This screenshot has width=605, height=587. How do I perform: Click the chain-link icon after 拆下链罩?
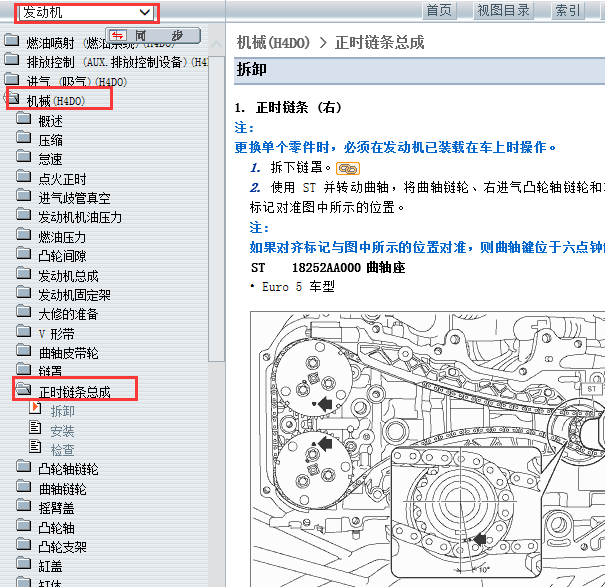coord(348,169)
